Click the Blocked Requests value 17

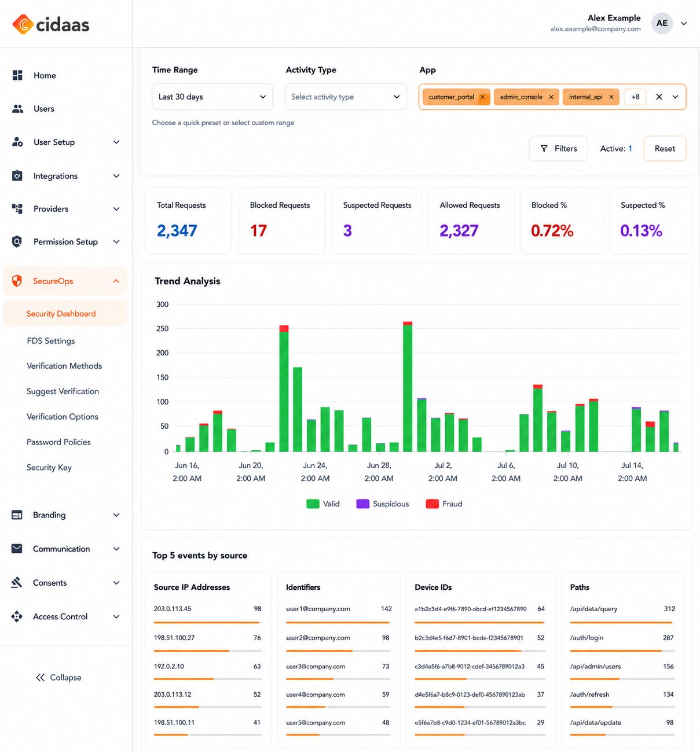258,231
